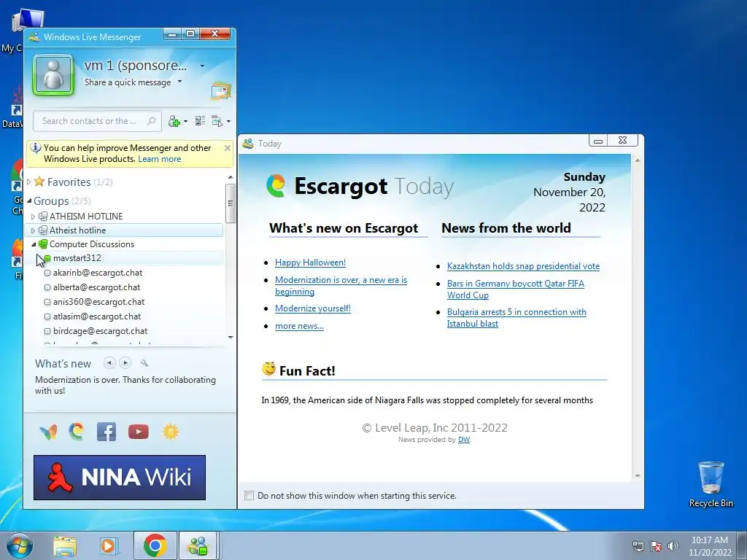
Task: Click the Action Center flag tray icon
Action: [x=656, y=546]
